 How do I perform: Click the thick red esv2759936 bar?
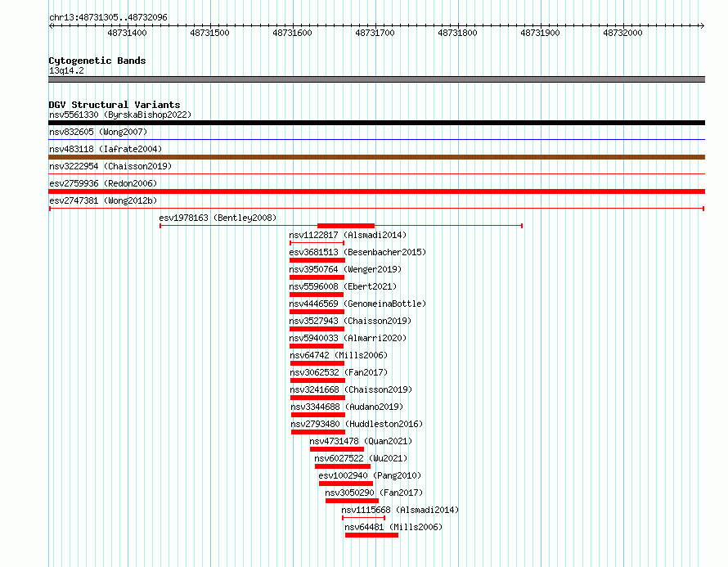tap(376, 191)
